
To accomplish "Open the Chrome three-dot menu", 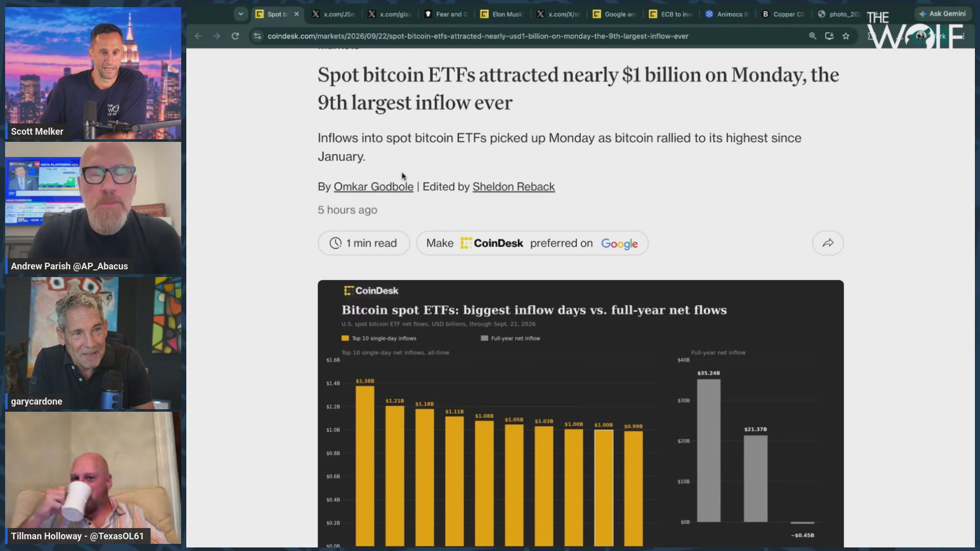I will [963, 36].
